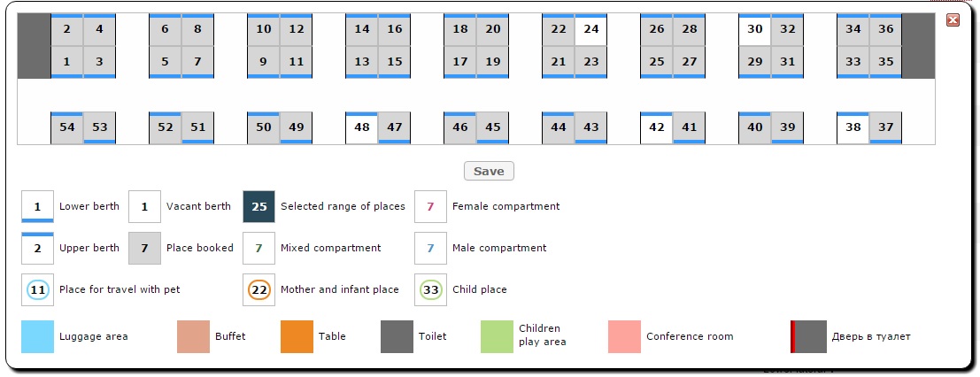Select vacant side berth 38

pos(853,127)
